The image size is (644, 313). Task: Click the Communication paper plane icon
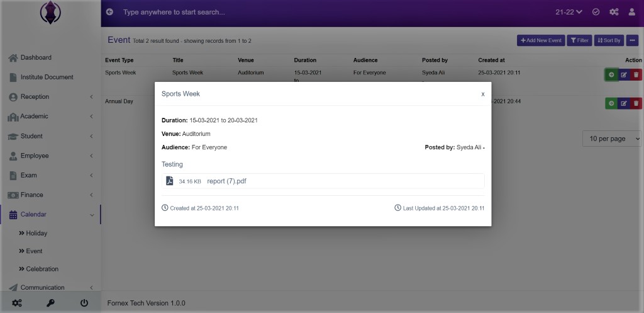click(13, 288)
